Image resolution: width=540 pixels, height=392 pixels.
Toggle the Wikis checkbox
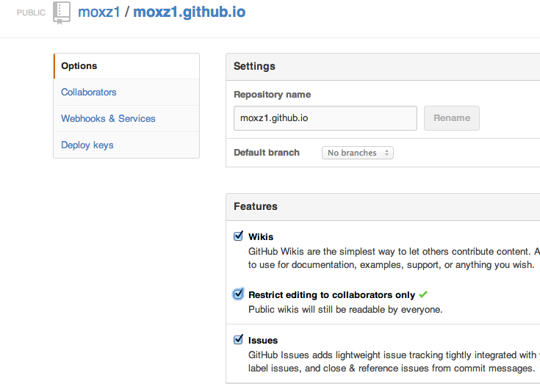click(x=238, y=236)
